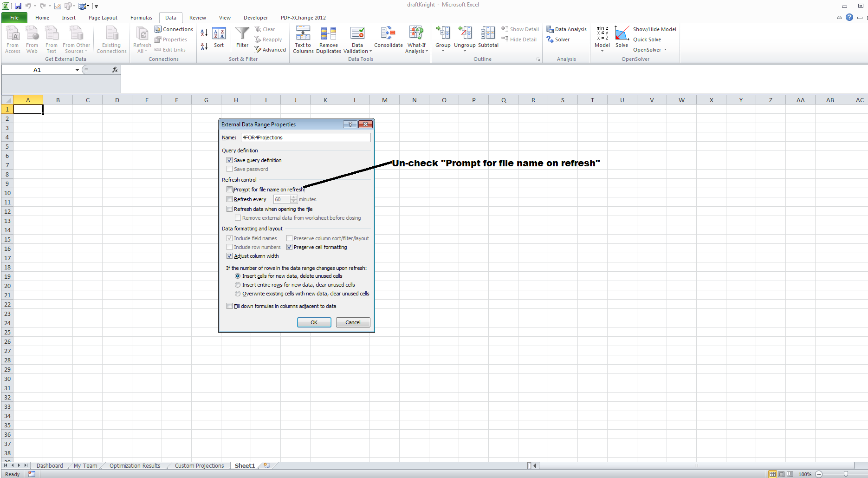
Task: Select Overwrite existing cells option
Action: pyautogui.click(x=238, y=294)
